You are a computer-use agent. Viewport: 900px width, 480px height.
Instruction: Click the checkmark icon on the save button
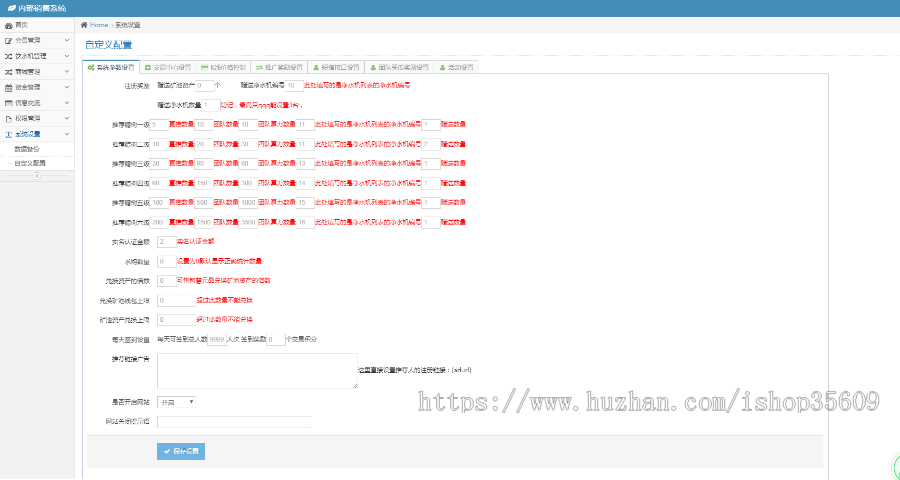[166, 451]
